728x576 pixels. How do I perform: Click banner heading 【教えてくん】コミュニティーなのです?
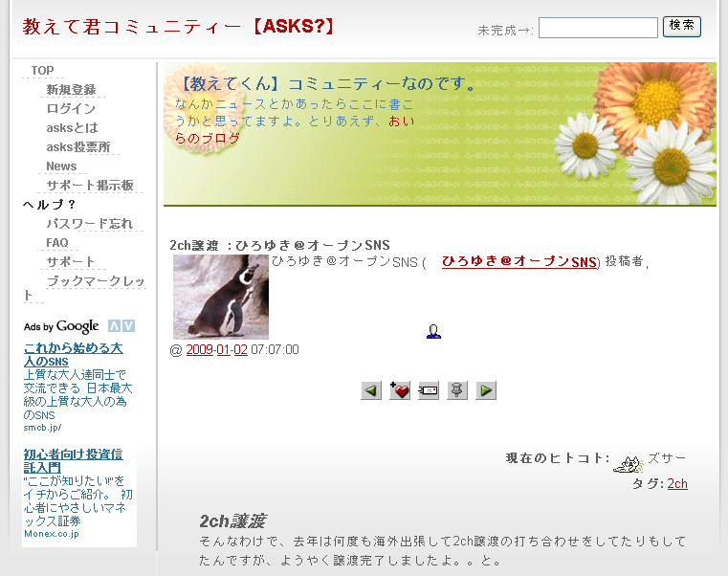(326, 84)
